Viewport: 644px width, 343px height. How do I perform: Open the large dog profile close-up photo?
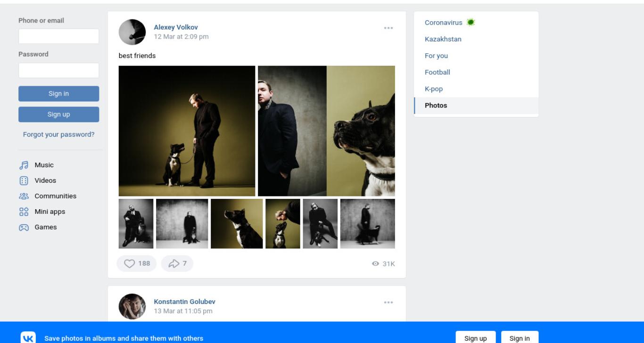pos(361,131)
